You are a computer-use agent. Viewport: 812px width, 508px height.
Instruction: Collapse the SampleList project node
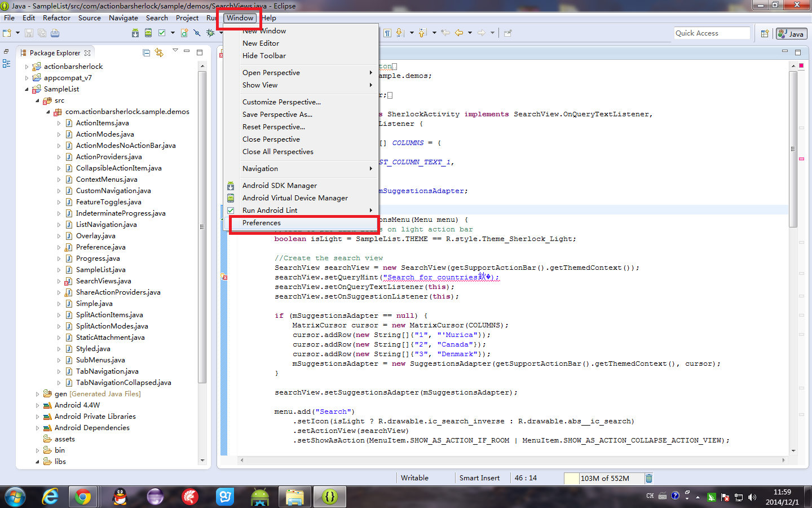click(27, 89)
